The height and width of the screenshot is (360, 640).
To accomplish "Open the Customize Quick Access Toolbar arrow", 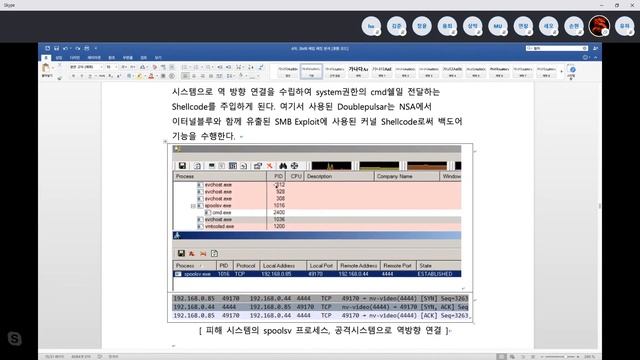I will pos(96,48).
